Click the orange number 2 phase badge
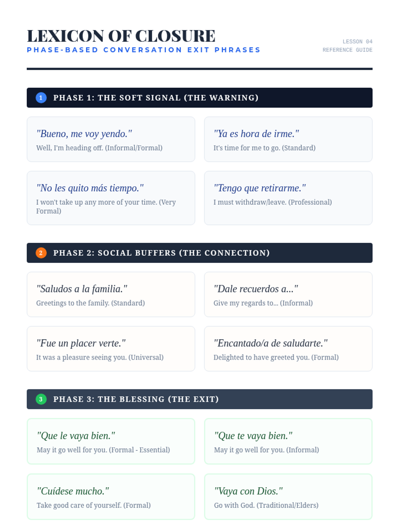The width and height of the screenshot is (399, 532). click(41, 253)
